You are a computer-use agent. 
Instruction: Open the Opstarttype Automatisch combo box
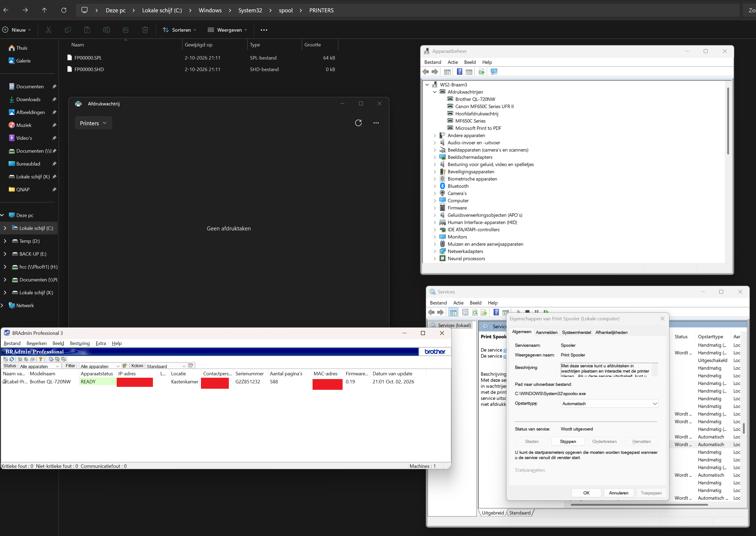click(x=610, y=404)
